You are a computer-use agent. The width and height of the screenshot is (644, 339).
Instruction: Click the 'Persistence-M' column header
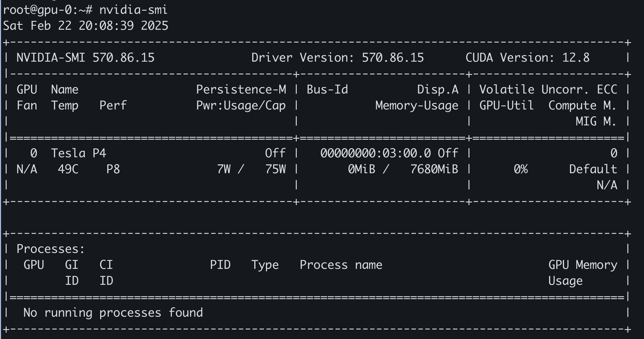coord(241,90)
